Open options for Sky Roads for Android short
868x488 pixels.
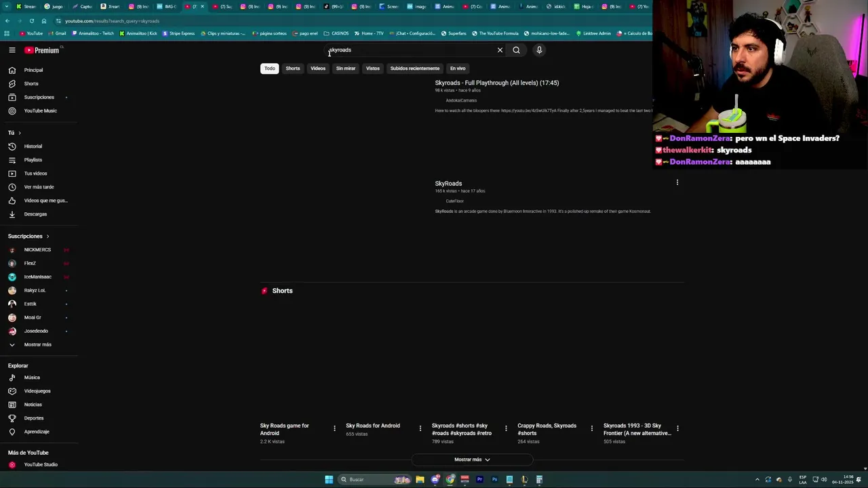coord(420,428)
